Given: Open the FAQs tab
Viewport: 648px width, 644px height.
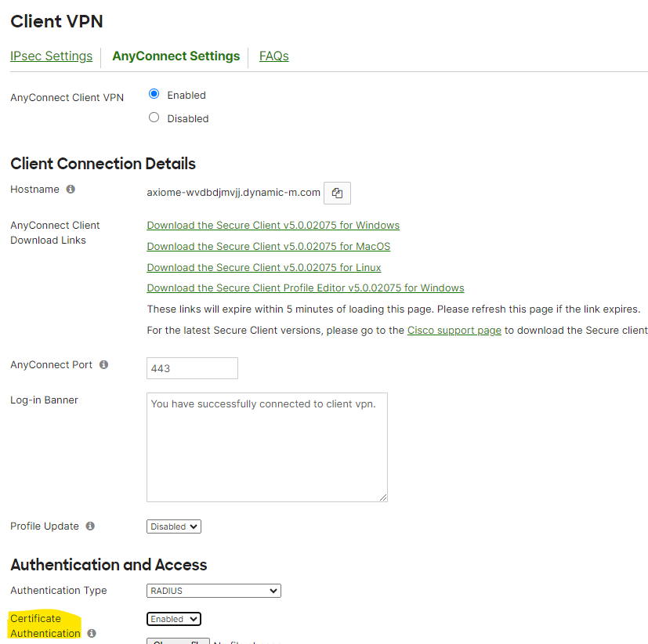Looking at the screenshot, I should click(x=274, y=56).
